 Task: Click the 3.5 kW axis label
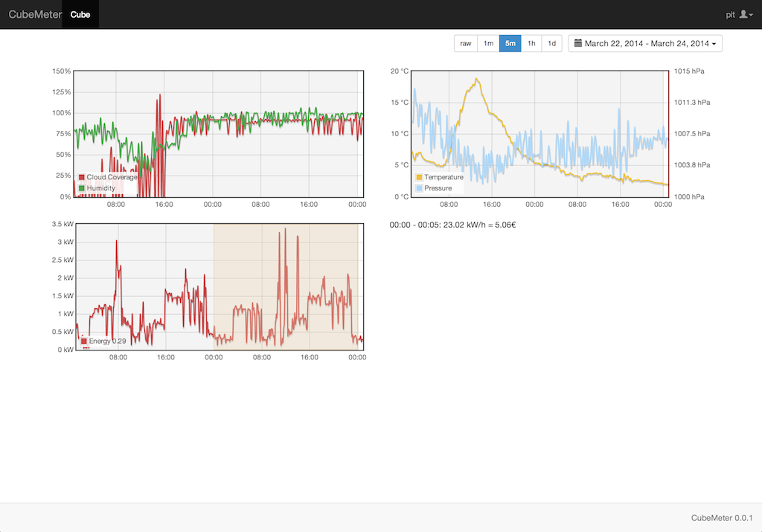click(63, 224)
